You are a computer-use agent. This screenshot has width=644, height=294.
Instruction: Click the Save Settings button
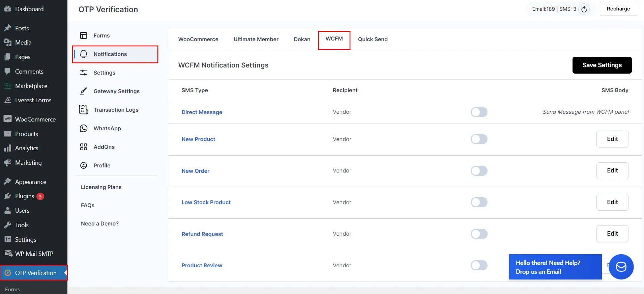click(602, 65)
